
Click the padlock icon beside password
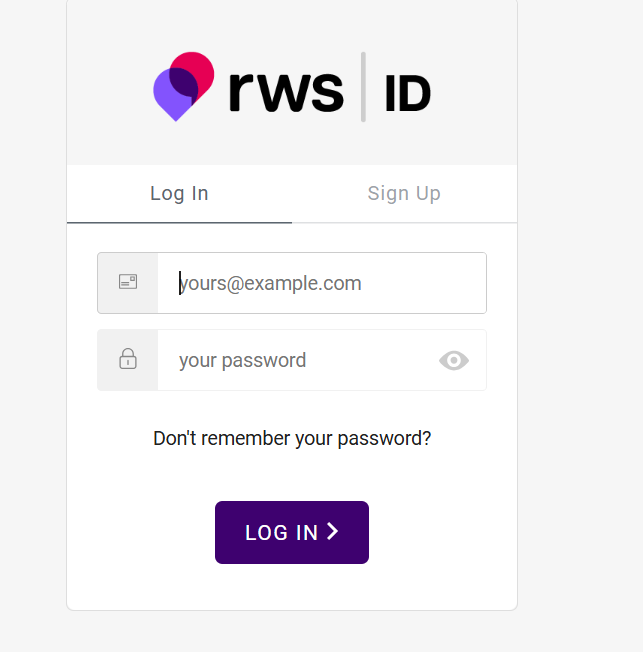[x=128, y=360]
